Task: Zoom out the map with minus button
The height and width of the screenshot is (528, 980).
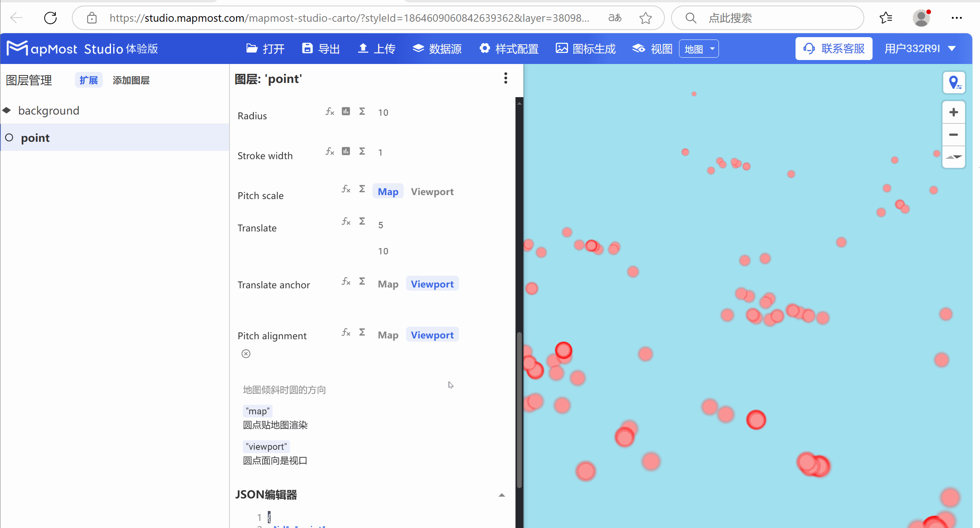Action: pyautogui.click(x=954, y=135)
